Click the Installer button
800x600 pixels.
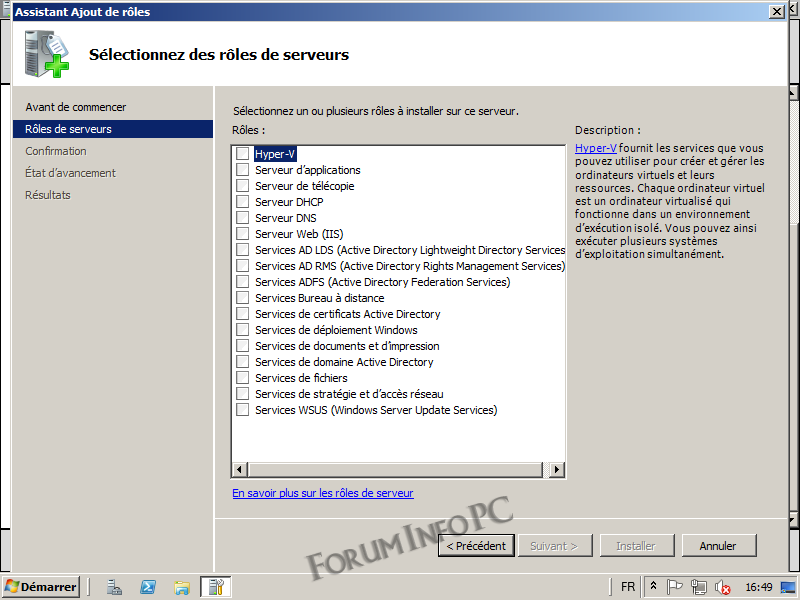637,546
